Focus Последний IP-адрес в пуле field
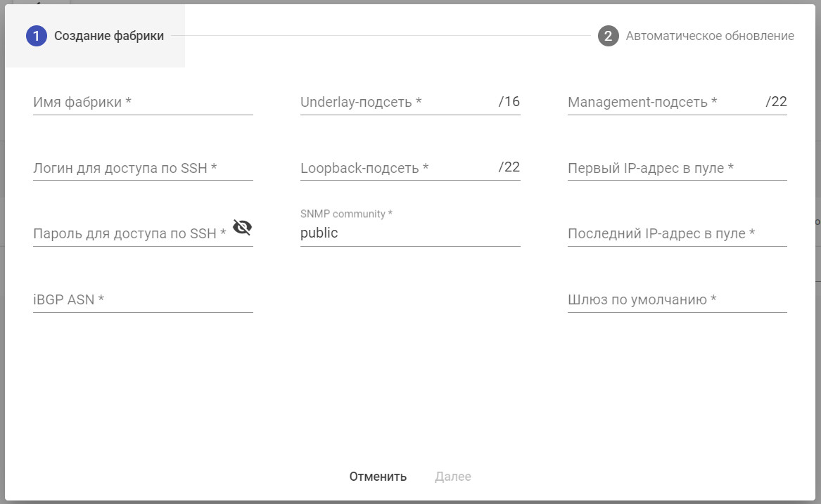Viewport: 821px width, 504px height. pyautogui.click(x=677, y=234)
